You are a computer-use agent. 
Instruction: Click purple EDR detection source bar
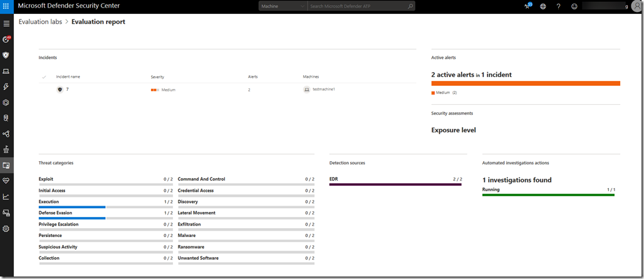coord(395,184)
